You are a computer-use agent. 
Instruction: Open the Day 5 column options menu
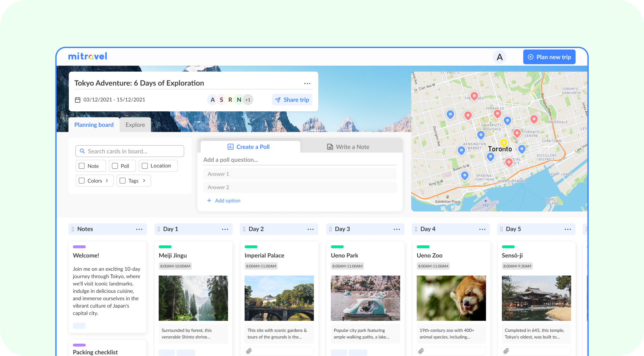pos(568,229)
